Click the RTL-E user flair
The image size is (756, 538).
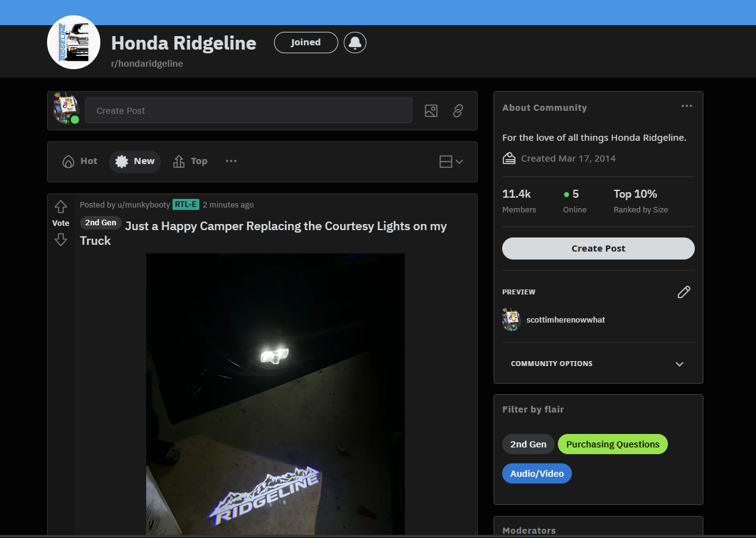tap(186, 204)
